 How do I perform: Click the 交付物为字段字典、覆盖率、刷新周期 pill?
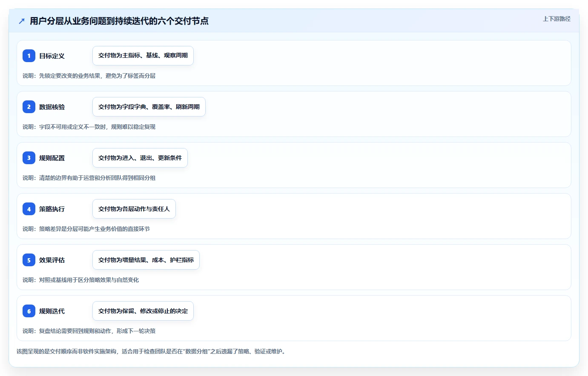(x=149, y=107)
